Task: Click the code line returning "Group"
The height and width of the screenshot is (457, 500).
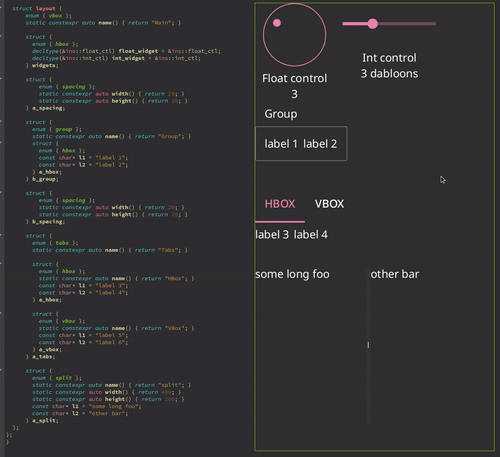Action: (x=111, y=137)
